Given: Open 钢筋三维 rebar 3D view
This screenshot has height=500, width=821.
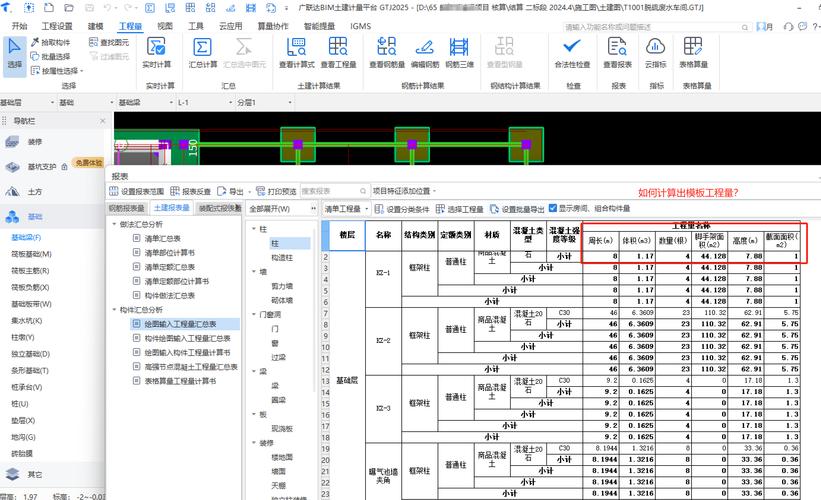Looking at the screenshot, I should coord(459,53).
